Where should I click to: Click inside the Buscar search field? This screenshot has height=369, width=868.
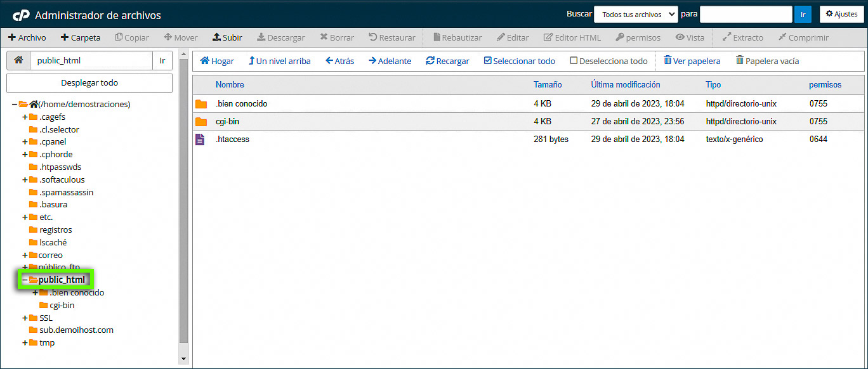[x=746, y=13]
